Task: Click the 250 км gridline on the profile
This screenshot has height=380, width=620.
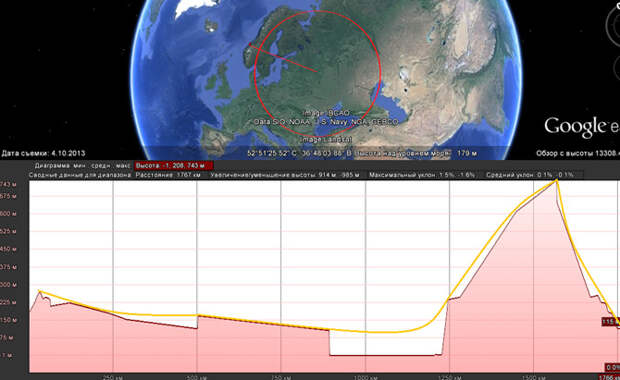Action: [113, 277]
